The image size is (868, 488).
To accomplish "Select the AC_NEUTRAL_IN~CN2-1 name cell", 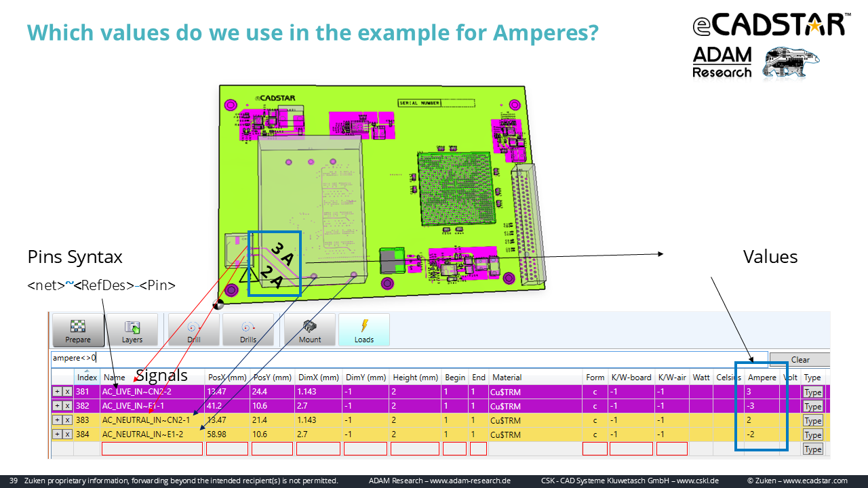I will (x=153, y=420).
